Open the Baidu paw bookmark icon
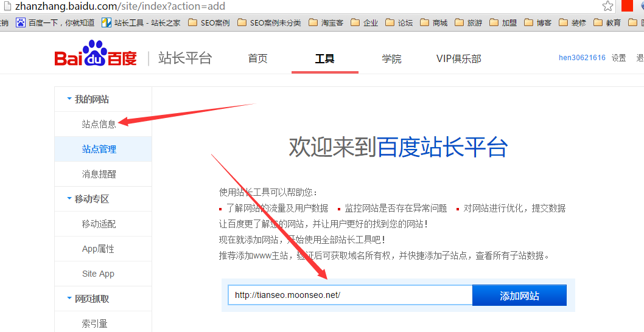This screenshot has height=332, width=644. click(21, 22)
